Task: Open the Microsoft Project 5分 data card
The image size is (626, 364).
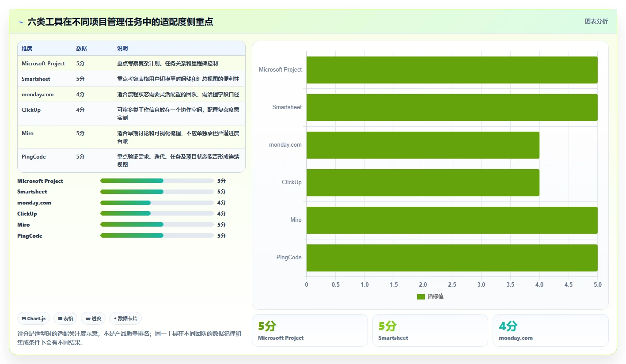Action: point(310,330)
